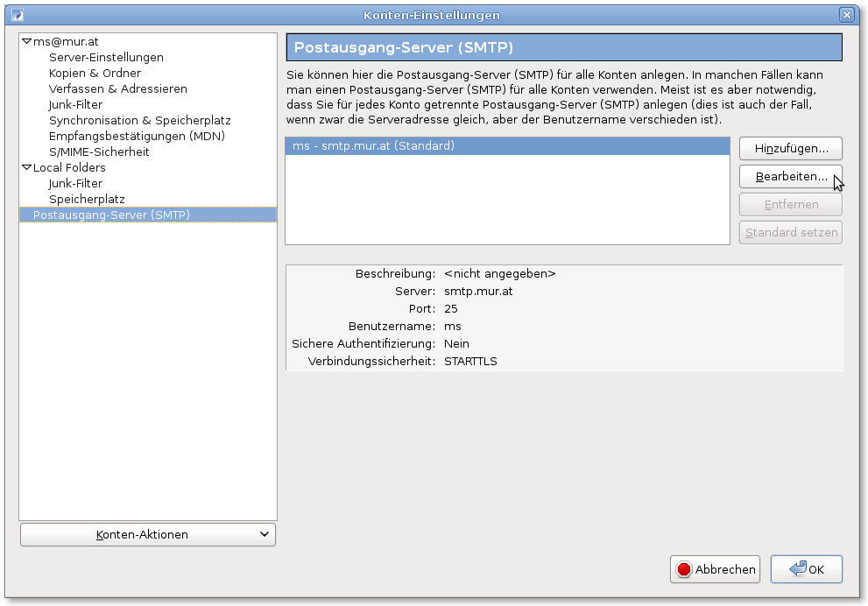Open Synchronisation & Speicherplatz settings
This screenshot has width=868, height=606.
tap(139, 121)
